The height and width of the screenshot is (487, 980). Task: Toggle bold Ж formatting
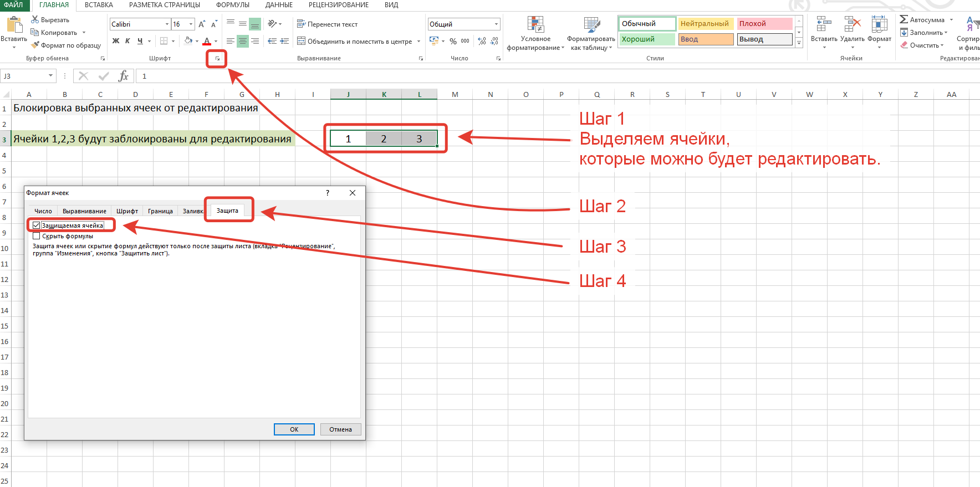[x=116, y=41]
